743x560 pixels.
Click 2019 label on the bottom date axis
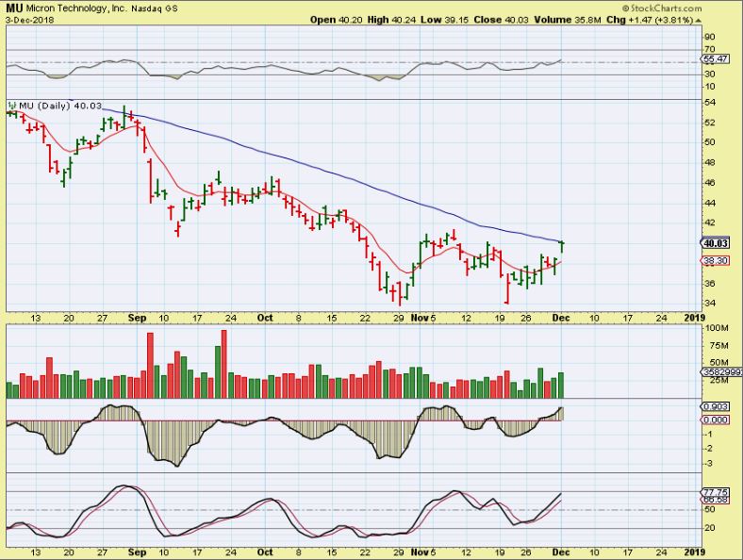point(695,552)
